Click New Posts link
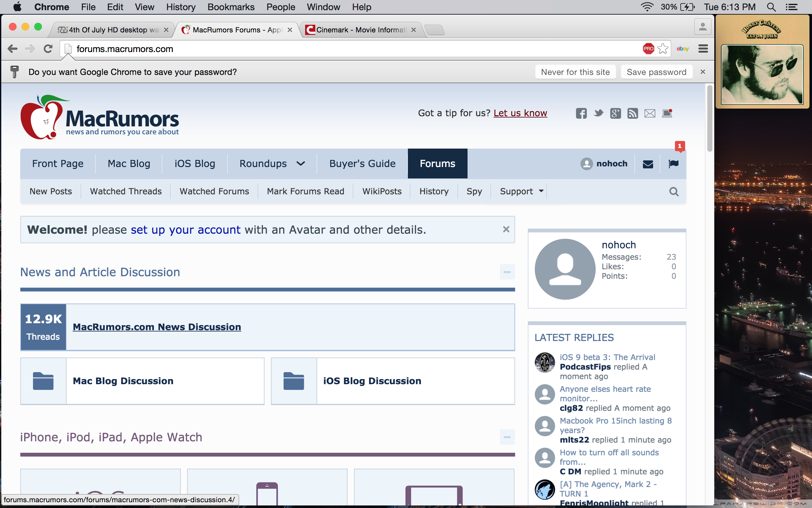 click(51, 191)
